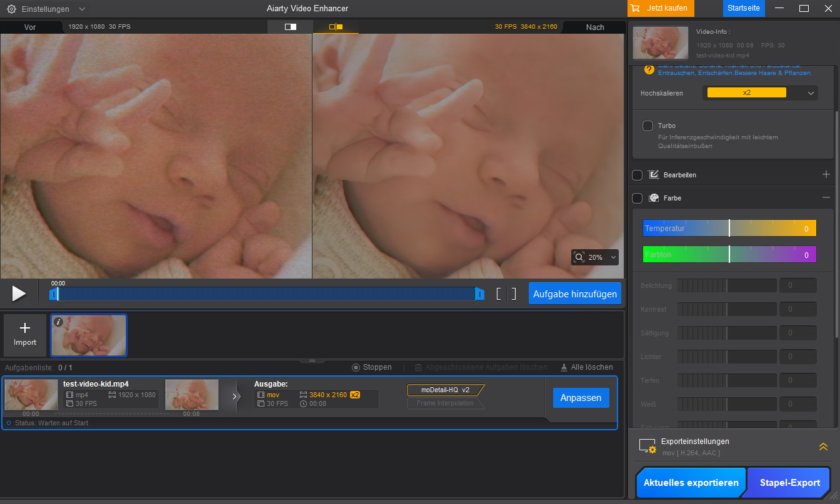Click the Import plus button
This screenshot has width=840, height=504.
click(x=25, y=335)
